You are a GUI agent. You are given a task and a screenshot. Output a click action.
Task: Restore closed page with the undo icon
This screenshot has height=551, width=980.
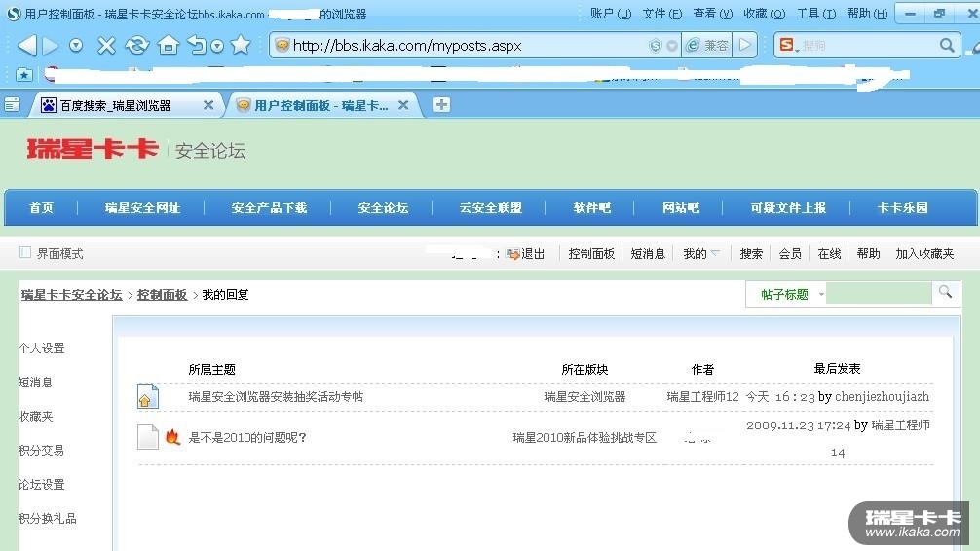coord(197,45)
